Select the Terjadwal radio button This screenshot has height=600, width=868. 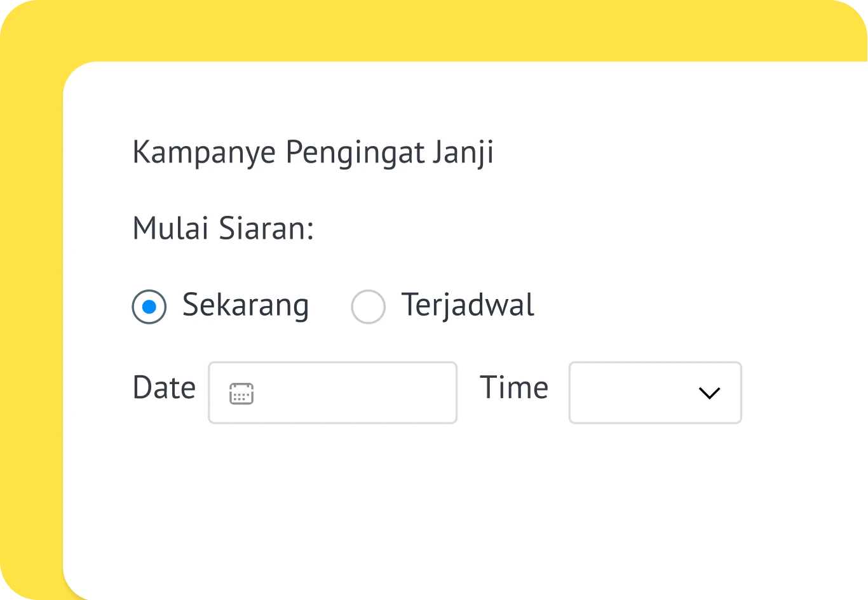coord(368,307)
